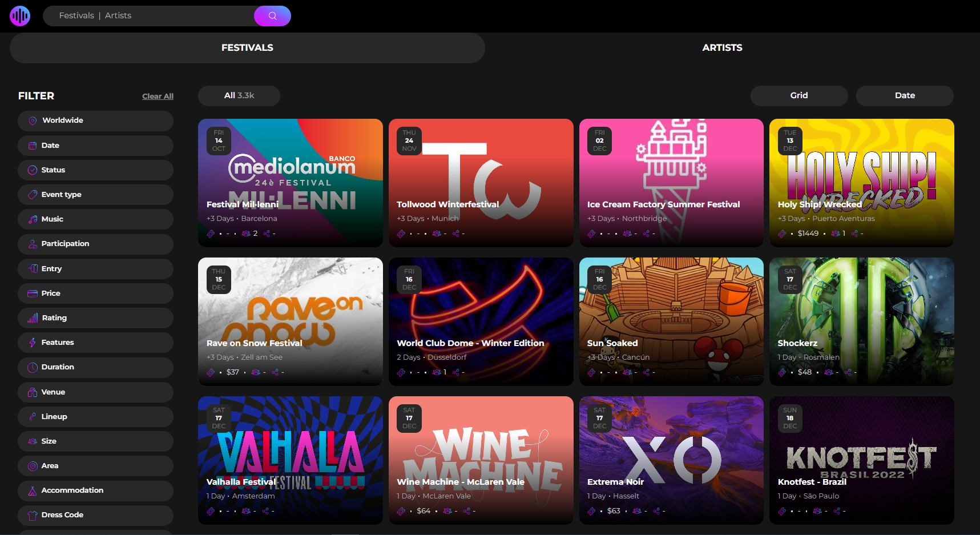
Task: Click the Accommodation tent icon
Action: pos(33,490)
